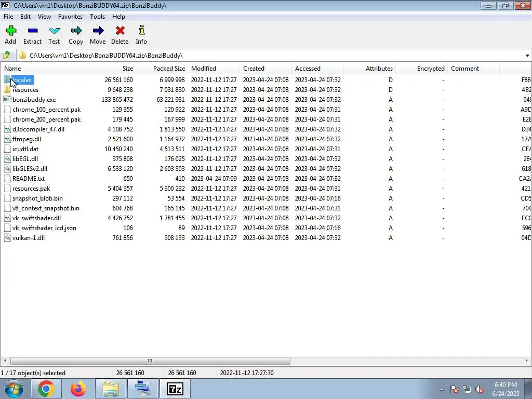
Task: Click the vk_swiftshader.dll file icon
Action: pos(7,218)
